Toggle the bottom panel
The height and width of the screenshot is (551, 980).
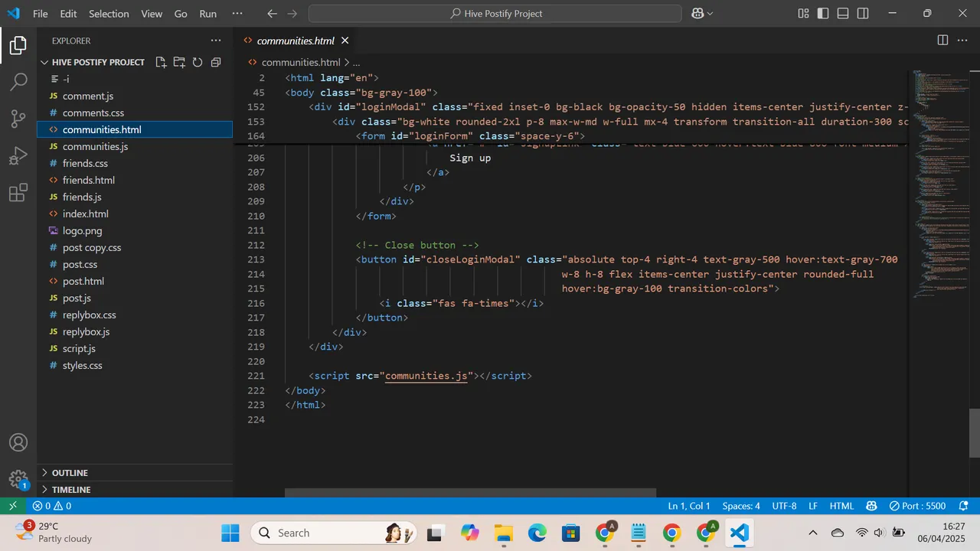coord(843,14)
